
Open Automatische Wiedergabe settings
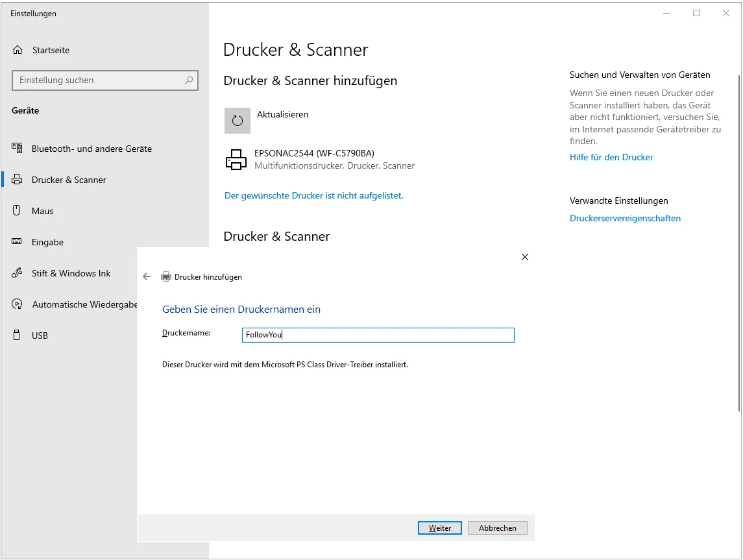click(x=84, y=304)
